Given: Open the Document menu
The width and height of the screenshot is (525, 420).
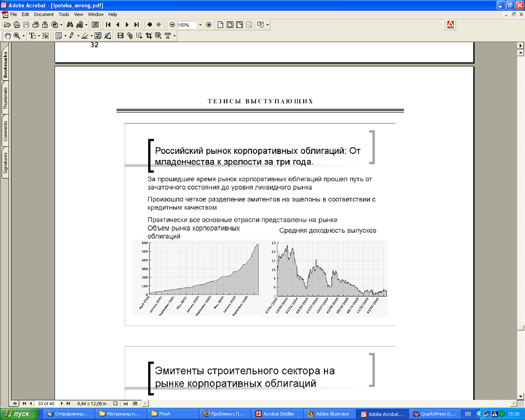Looking at the screenshot, I should (44, 14).
